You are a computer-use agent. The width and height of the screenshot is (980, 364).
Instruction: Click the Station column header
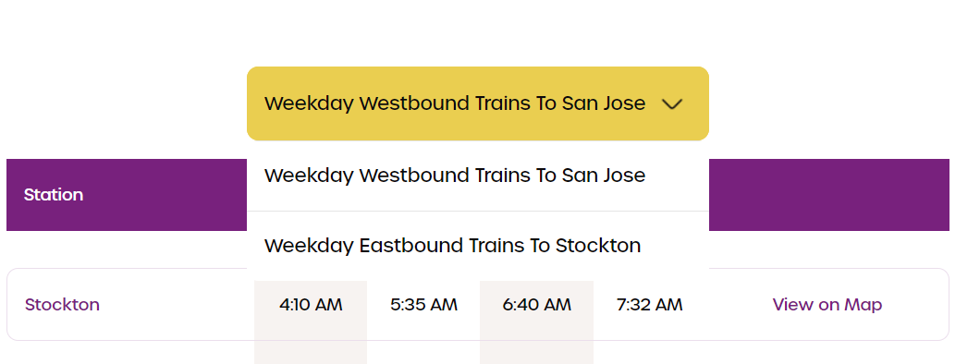point(53,195)
